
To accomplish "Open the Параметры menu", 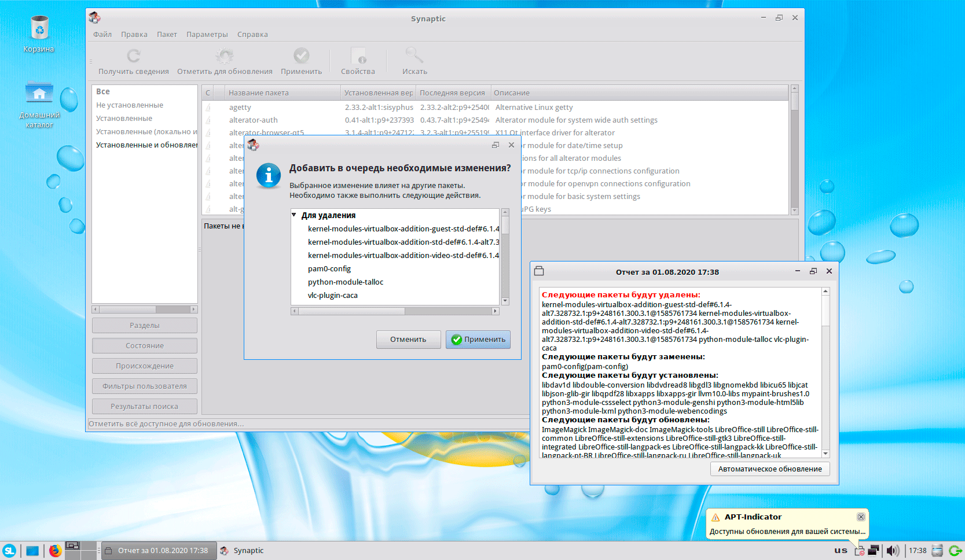I will coord(207,35).
